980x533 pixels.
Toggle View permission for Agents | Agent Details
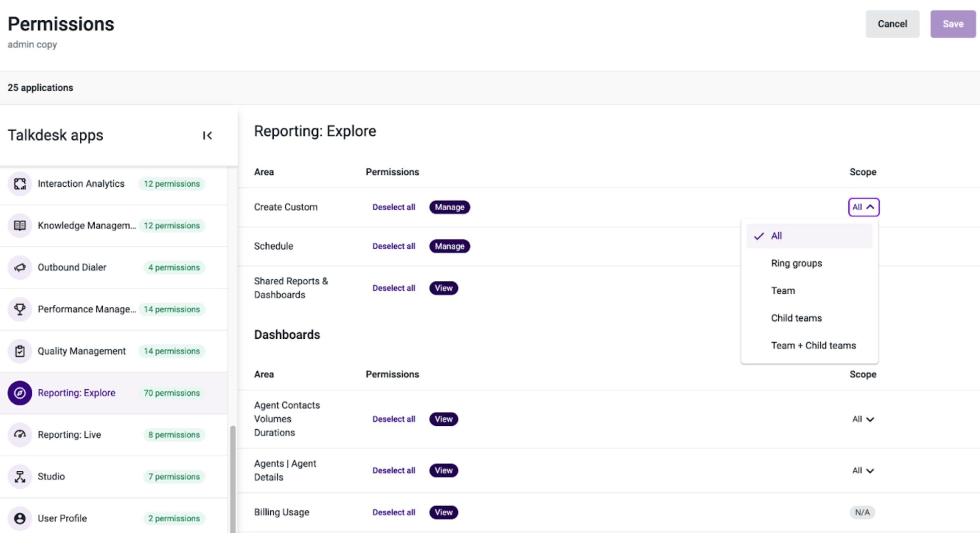pyautogui.click(x=443, y=470)
